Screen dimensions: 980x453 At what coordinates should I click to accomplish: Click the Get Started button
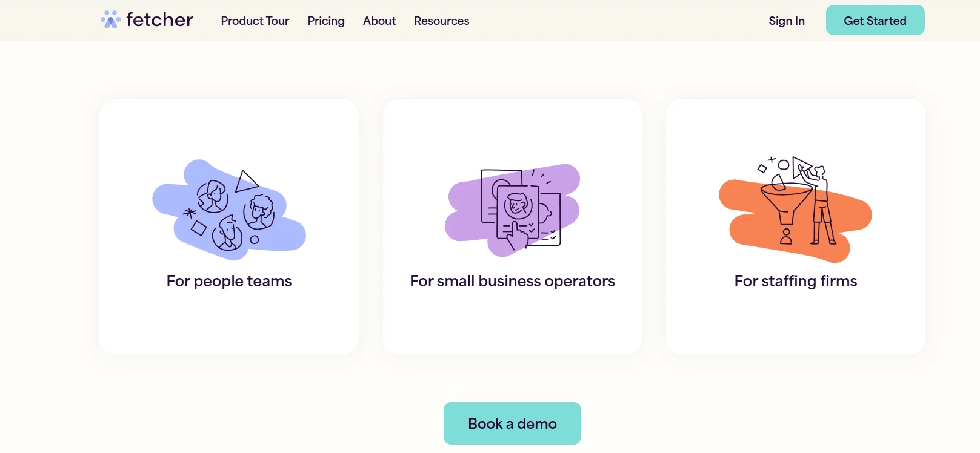875,20
